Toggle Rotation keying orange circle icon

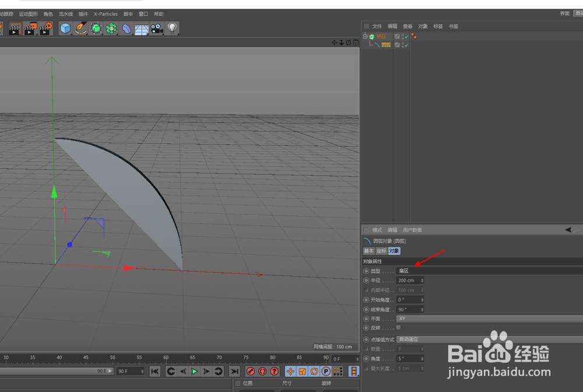(x=314, y=371)
